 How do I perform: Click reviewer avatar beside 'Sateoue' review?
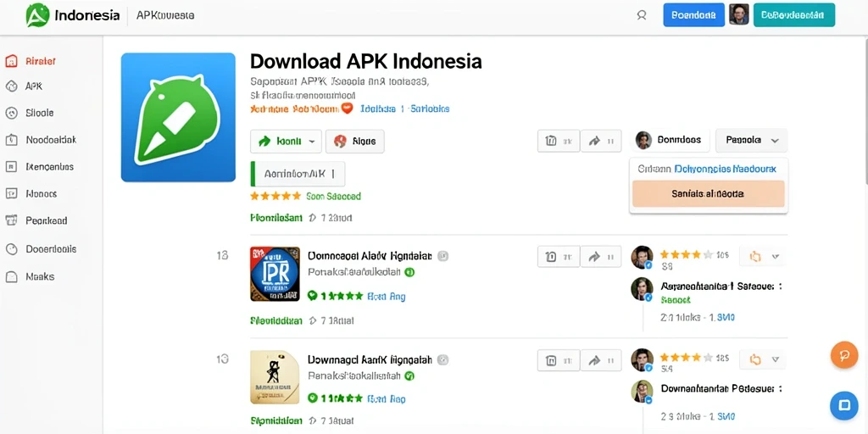tap(643, 289)
